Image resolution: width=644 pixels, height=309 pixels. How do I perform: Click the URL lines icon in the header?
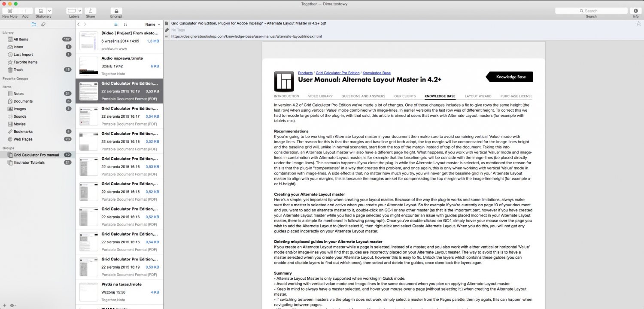point(167,37)
